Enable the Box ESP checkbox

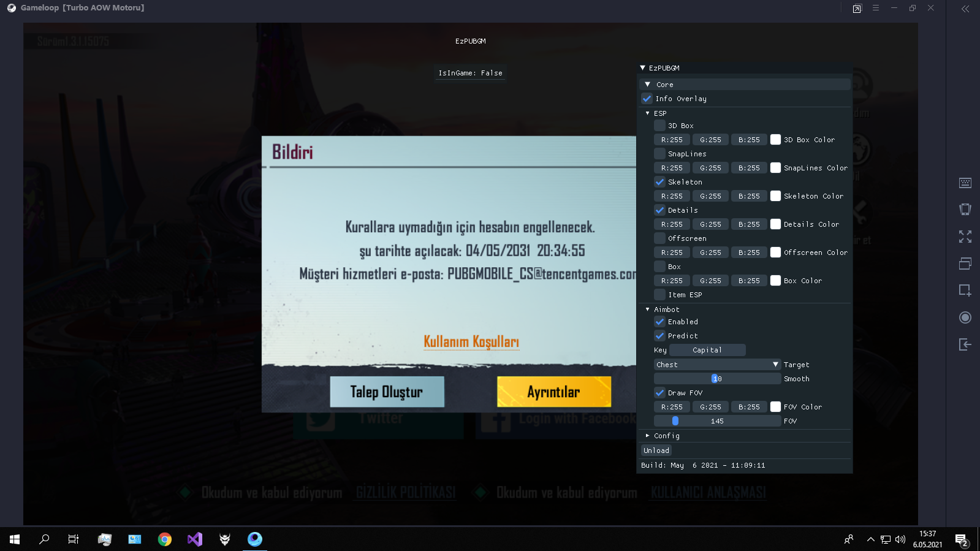coord(659,267)
